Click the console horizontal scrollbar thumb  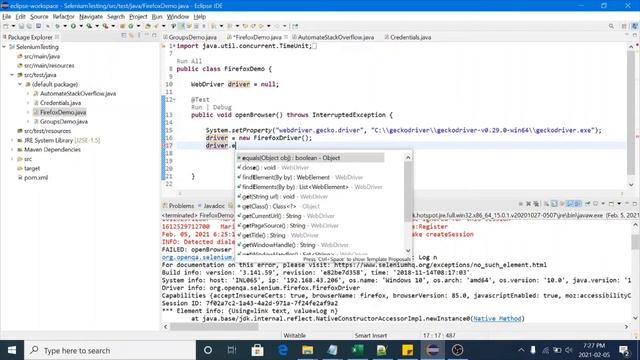click(x=214, y=327)
